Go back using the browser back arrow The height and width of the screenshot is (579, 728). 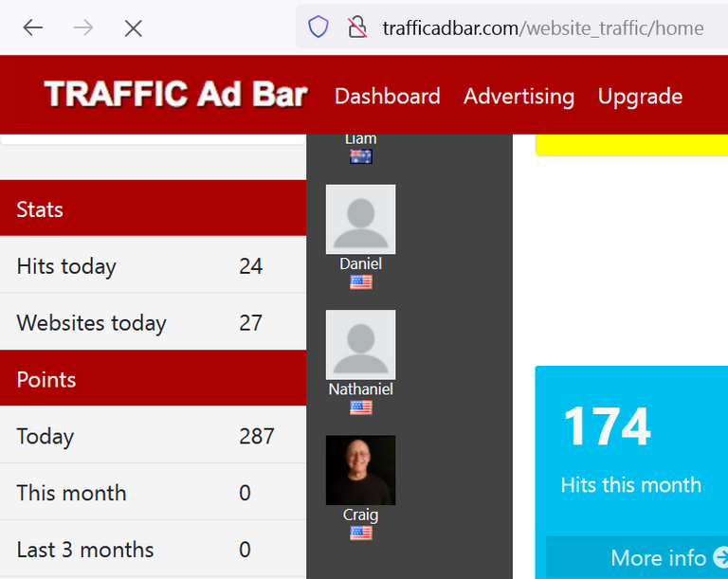[33, 28]
